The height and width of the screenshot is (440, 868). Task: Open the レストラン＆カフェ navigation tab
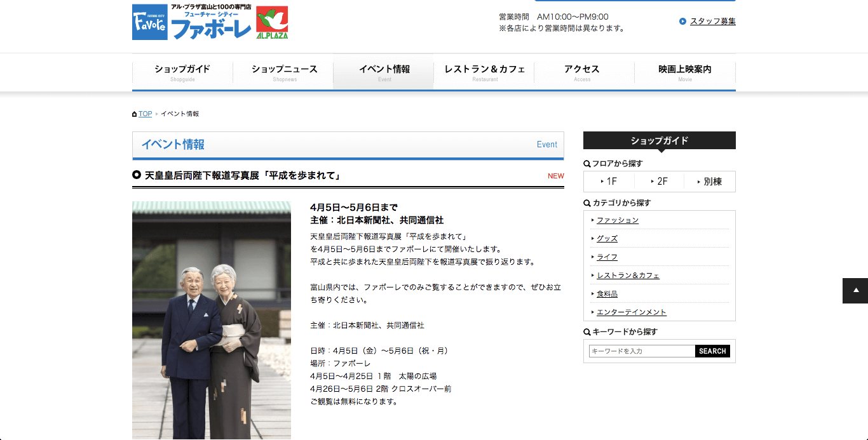coord(484,72)
